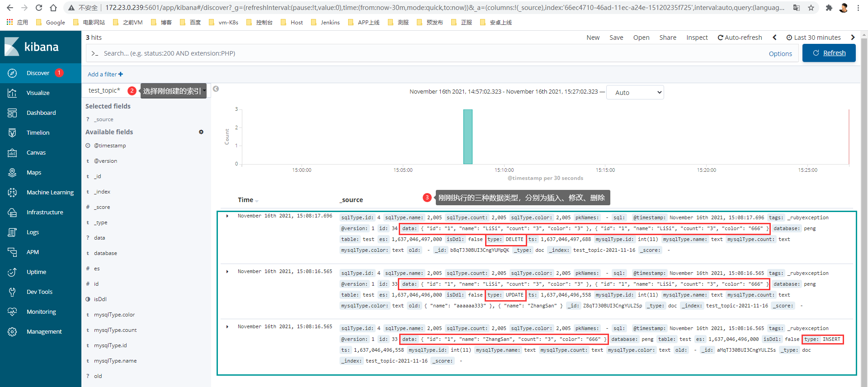Select the @timestamp field
This screenshot has width=868, height=387.
pyautogui.click(x=110, y=146)
